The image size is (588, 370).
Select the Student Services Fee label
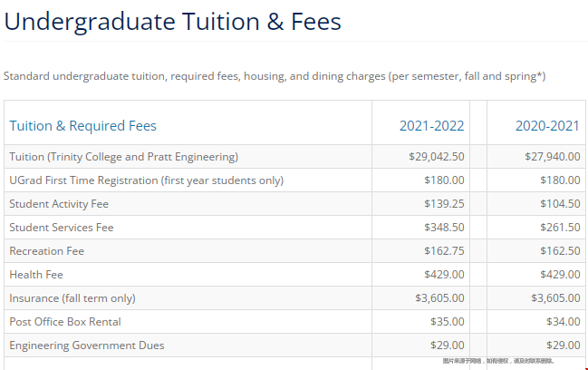tap(62, 228)
